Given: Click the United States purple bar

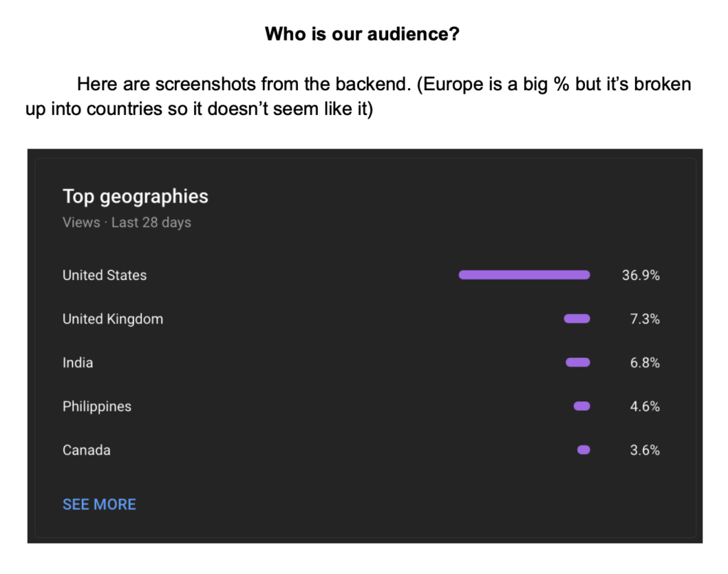Looking at the screenshot, I should pos(524,275).
